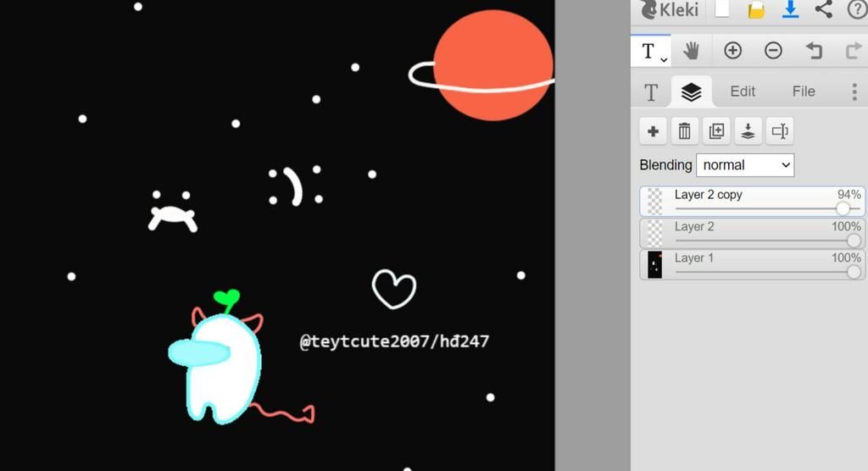Viewport: 868px width, 471px height.
Task: Zoom out with minus magnifier
Action: [773, 51]
